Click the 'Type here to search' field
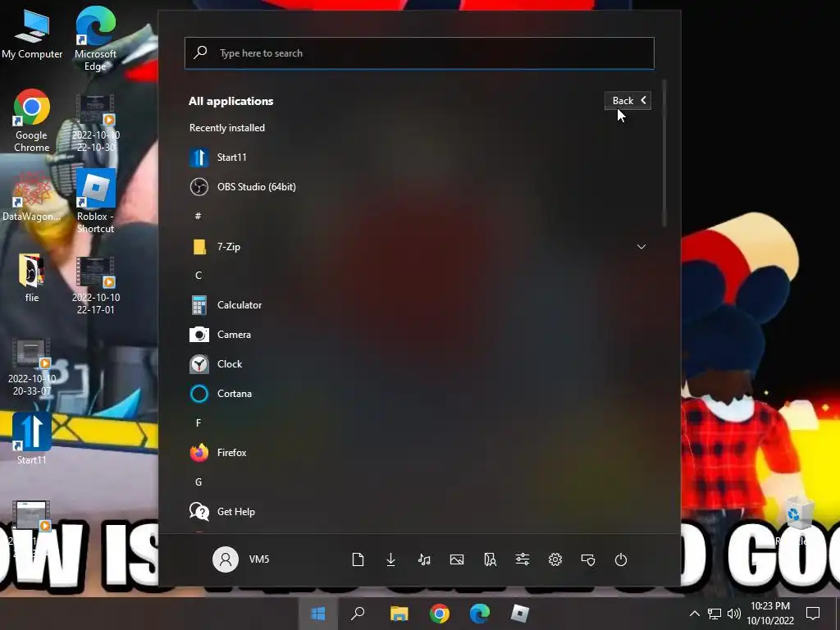This screenshot has width=840, height=630. point(419,53)
